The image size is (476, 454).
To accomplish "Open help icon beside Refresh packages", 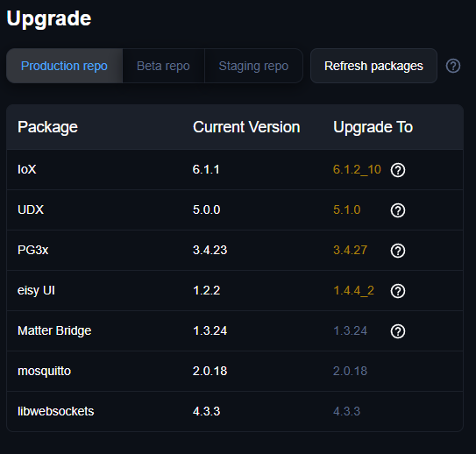I will [453, 66].
